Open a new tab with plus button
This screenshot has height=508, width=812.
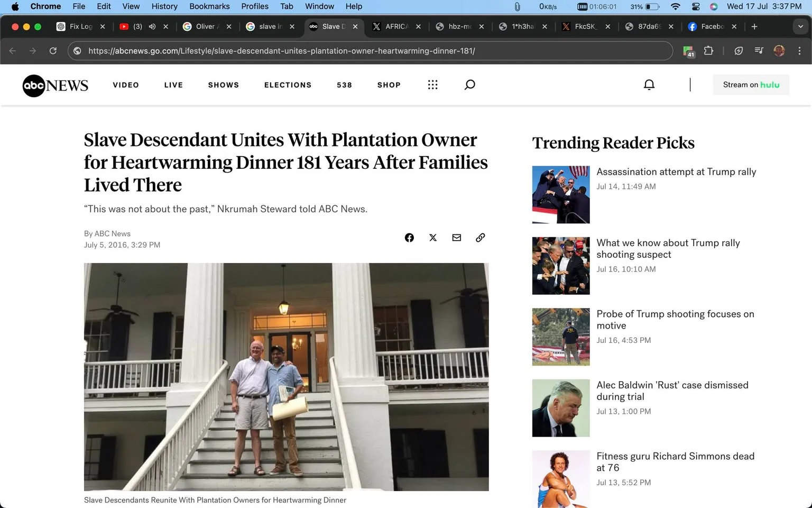[x=754, y=26]
